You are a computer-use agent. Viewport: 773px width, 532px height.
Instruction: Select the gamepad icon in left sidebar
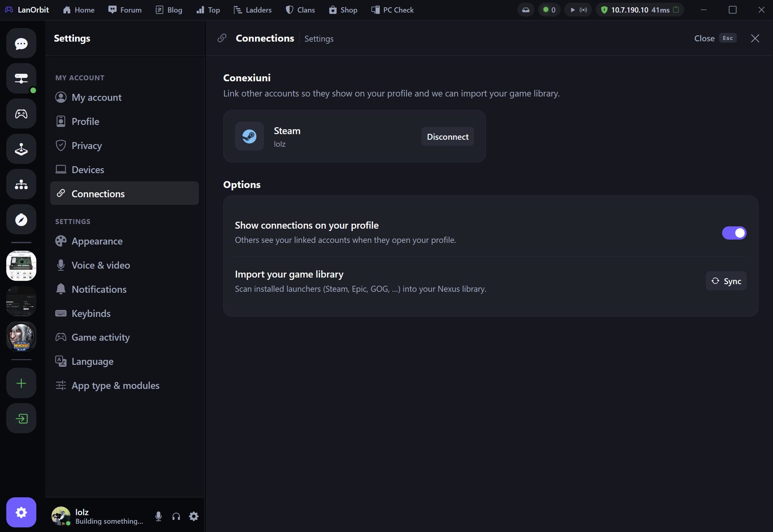tap(21, 114)
